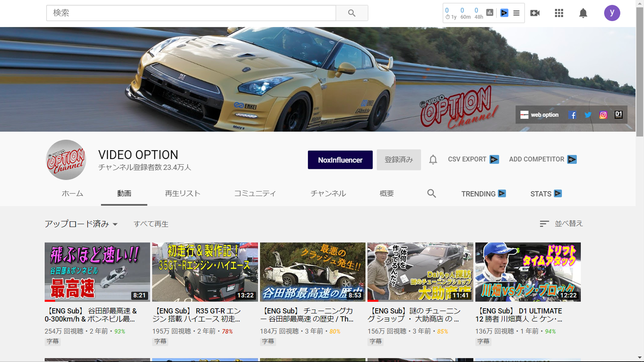The image size is (644, 362).
Task: Switch to the ホーム tab
Action: 72,193
